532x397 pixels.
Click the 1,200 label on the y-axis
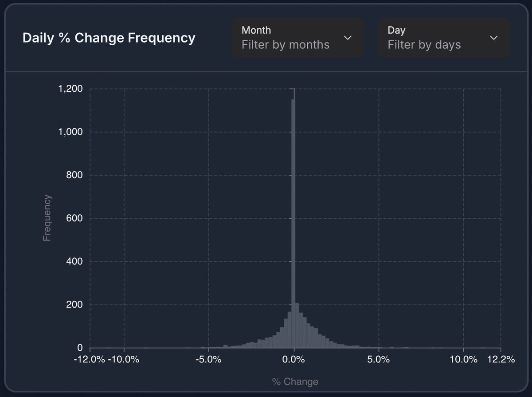click(x=71, y=88)
